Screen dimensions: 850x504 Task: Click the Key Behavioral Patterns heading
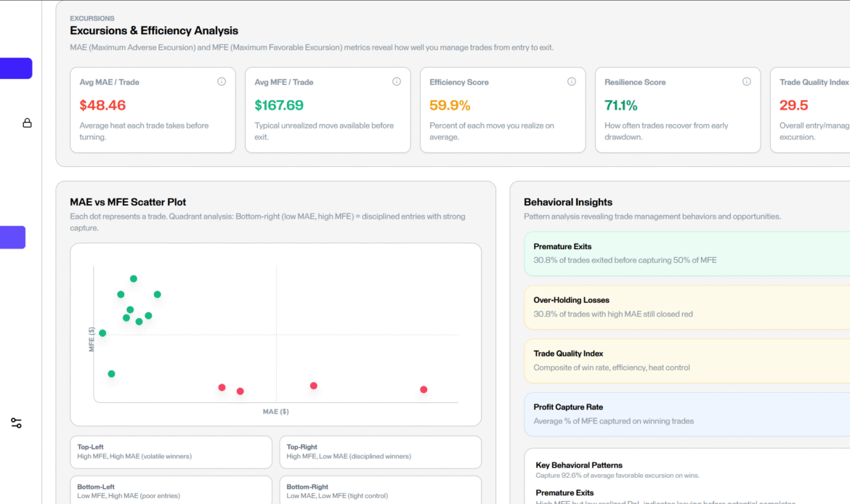579,465
